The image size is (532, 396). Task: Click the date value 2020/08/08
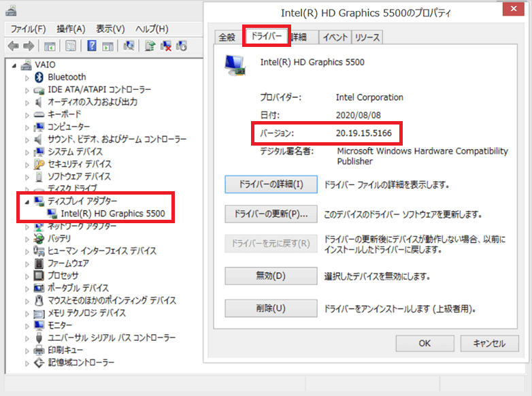coord(359,115)
